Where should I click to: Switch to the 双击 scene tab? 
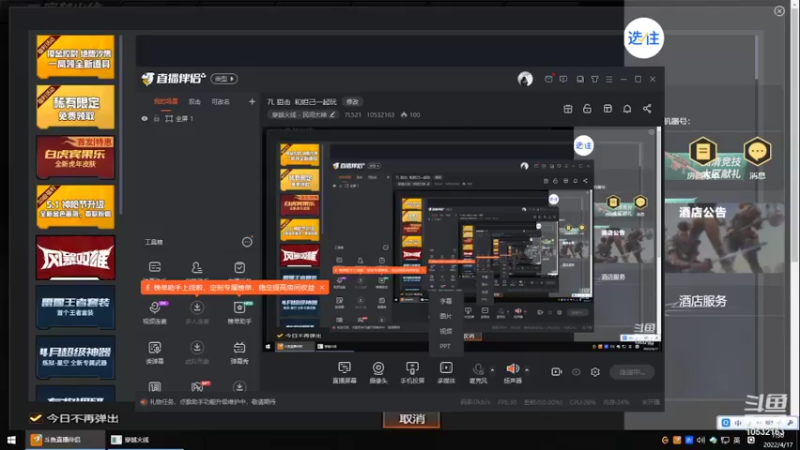pyautogui.click(x=194, y=102)
